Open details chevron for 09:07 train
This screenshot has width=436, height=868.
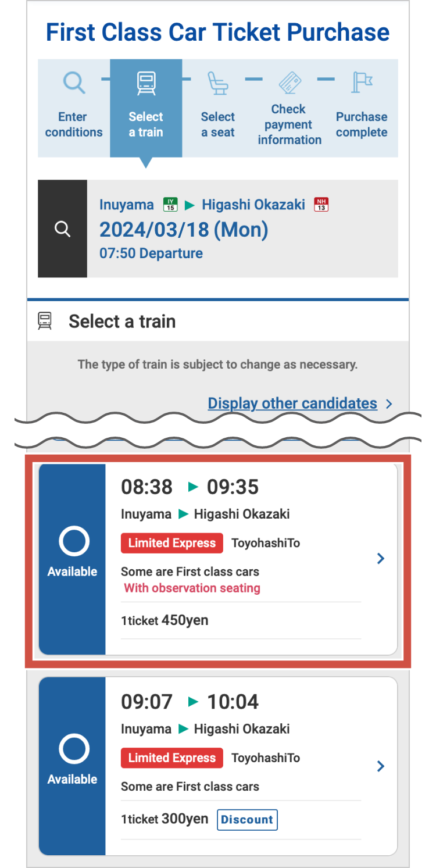[381, 766]
